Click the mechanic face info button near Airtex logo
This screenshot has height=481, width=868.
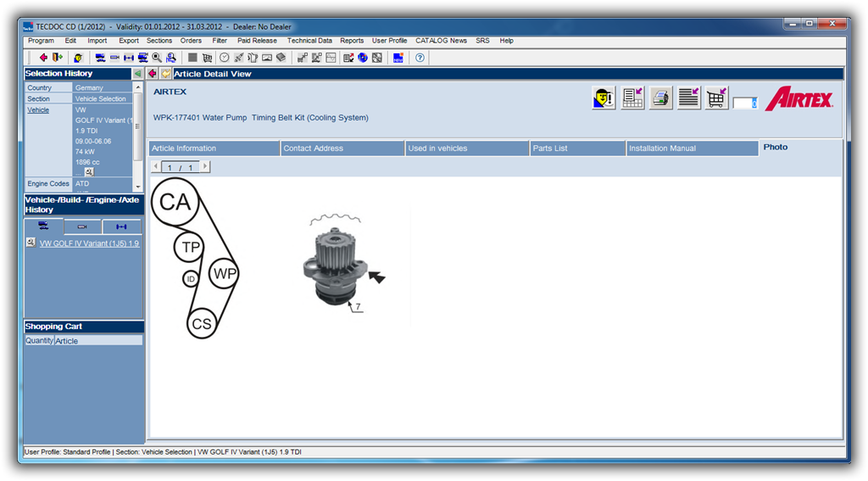[x=604, y=98]
